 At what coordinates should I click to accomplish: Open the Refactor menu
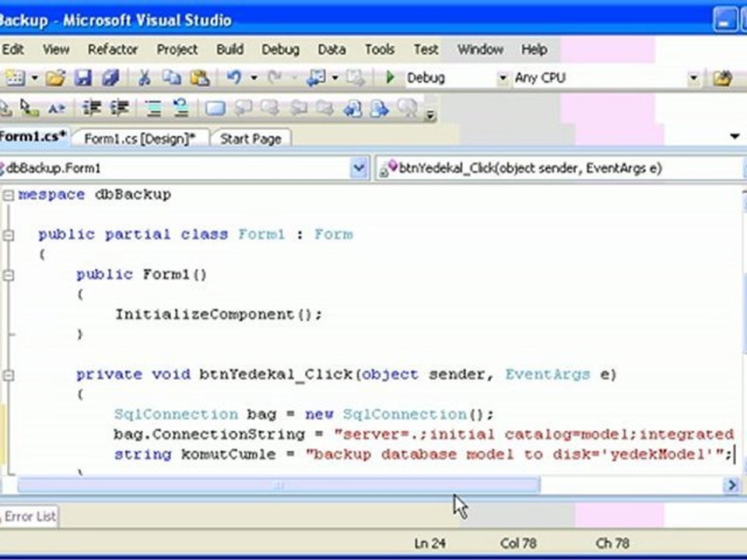(113, 49)
